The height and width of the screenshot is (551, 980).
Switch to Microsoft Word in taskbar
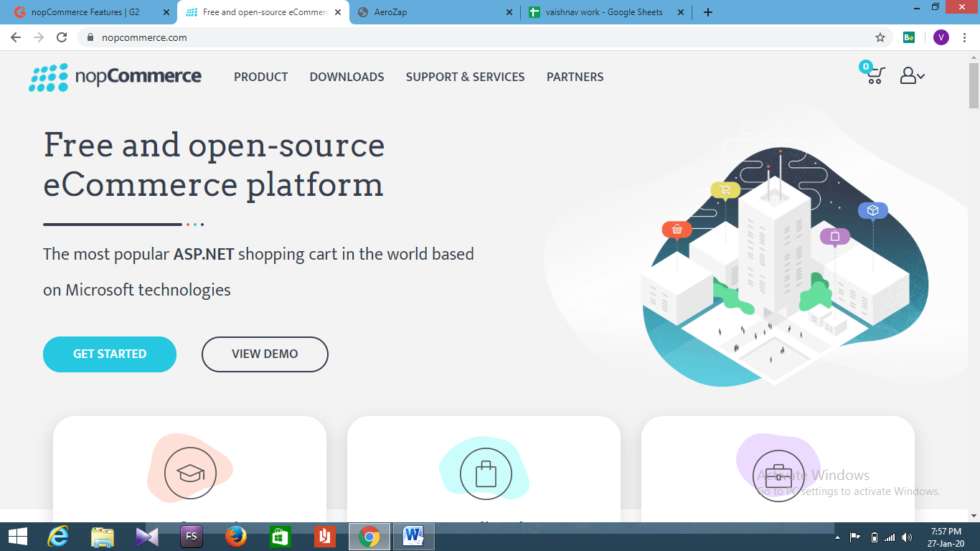[x=413, y=537]
